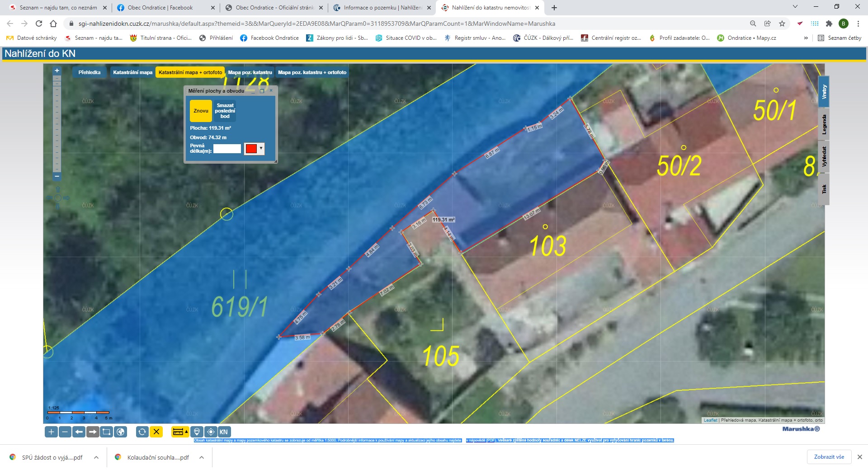
Task: Click the map zoom level slider bar
Action: tap(57, 122)
